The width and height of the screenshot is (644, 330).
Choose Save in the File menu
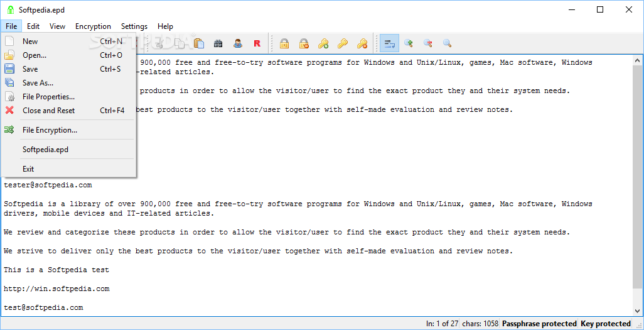tap(68, 69)
